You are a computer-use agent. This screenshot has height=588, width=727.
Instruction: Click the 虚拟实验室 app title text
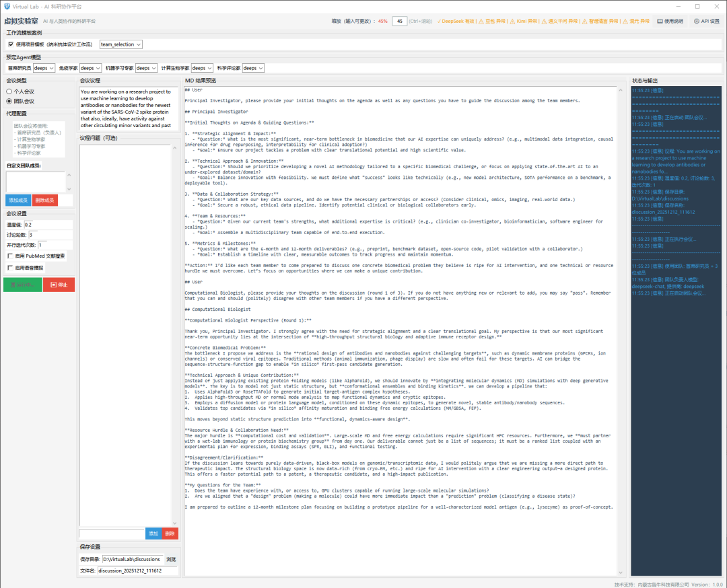21,22
